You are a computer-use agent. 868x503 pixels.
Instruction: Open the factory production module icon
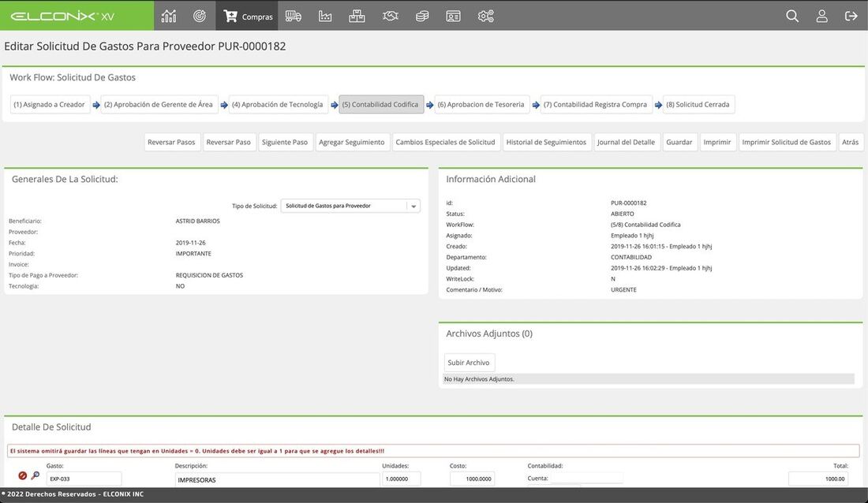point(325,16)
